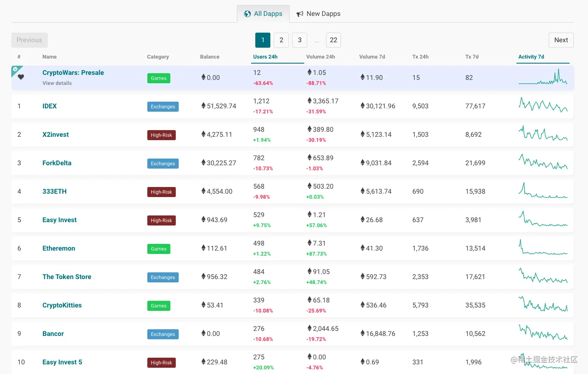The height and width of the screenshot is (374, 588).
Task: Open The Token Store dapp page
Action: [x=67, y=277]
